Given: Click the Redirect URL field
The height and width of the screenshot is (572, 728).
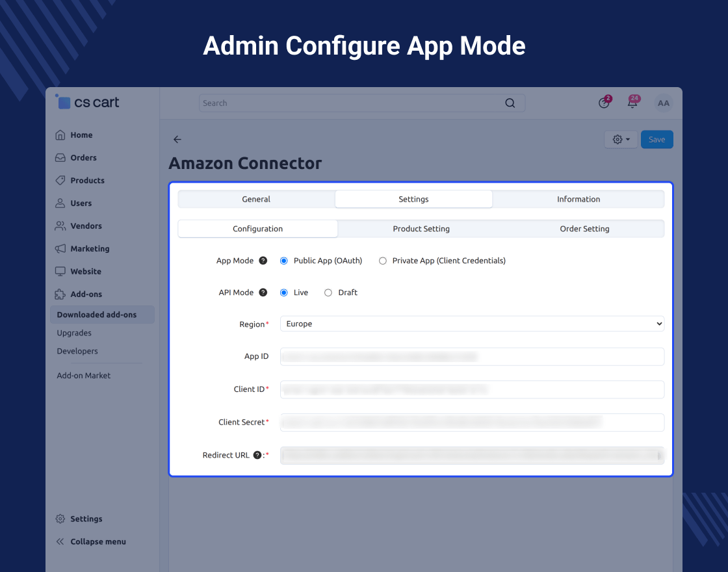Looking at the screenshot, I should (x=472, y=456).
